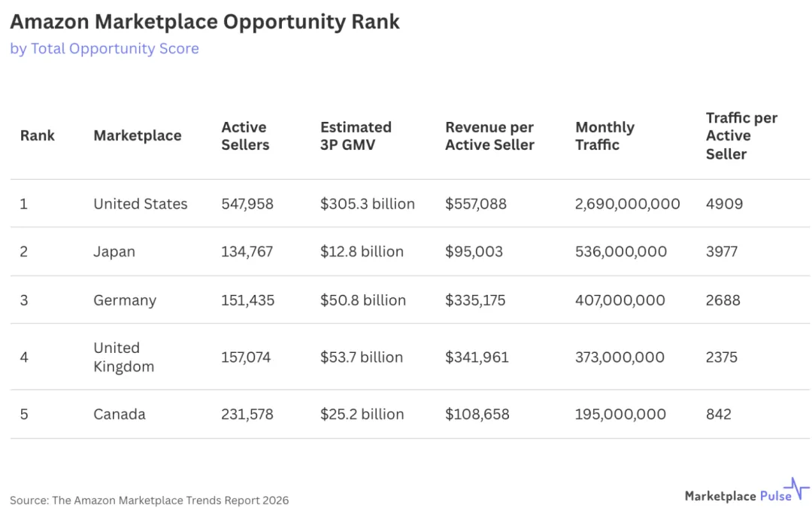Click the Marketplace Pulse brand text
The width and height of the screenshot is (812, 508).
(738, 495)
